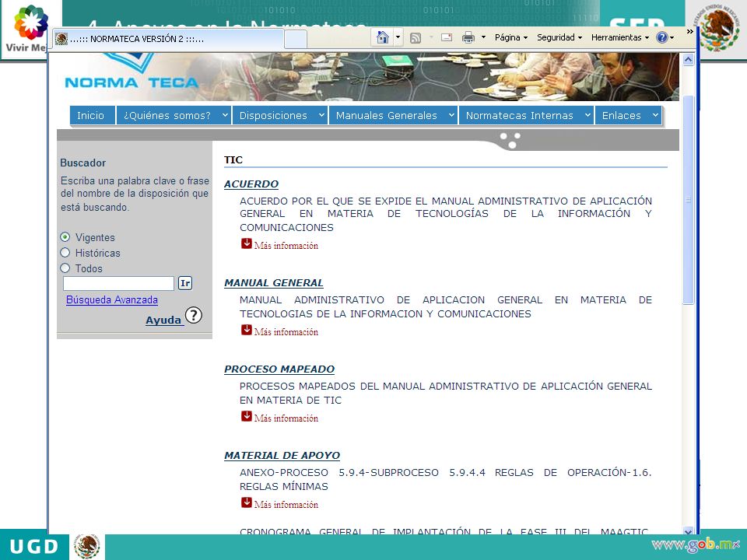
Task: Click the www.gob.mx footer logo
Action: tap(696, 544)
